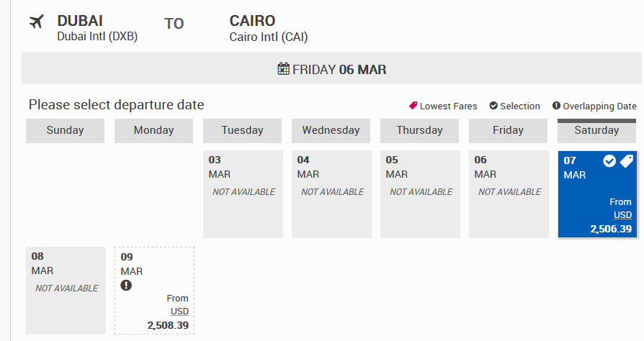Click the airplane icon beside Dubai
Screen dimensions: 644x341
pyautogui.click(x=37, y=22)
